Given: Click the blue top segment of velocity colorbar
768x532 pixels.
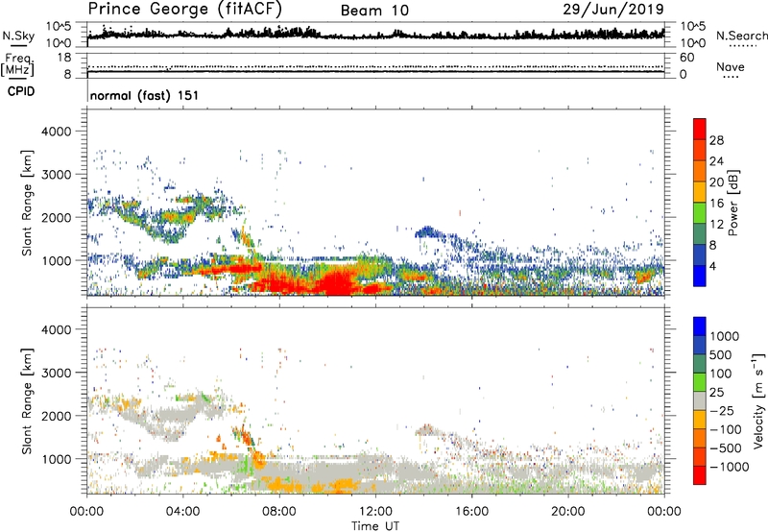Looking at the screenshot, I should pyautogui.click(x=700, y=326).
